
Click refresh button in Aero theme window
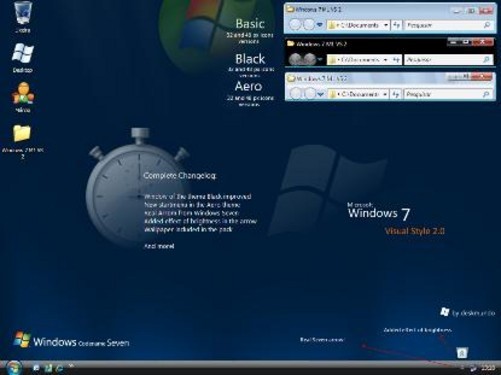(395, 94)
